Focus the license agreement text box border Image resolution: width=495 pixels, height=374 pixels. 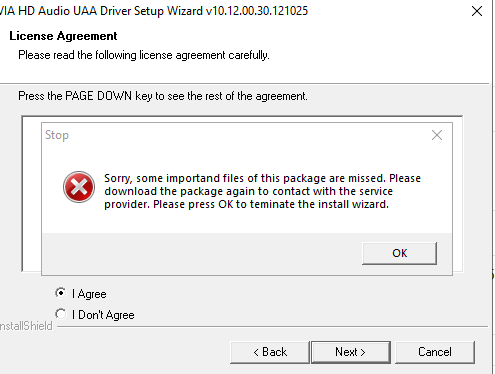point(22,193)
